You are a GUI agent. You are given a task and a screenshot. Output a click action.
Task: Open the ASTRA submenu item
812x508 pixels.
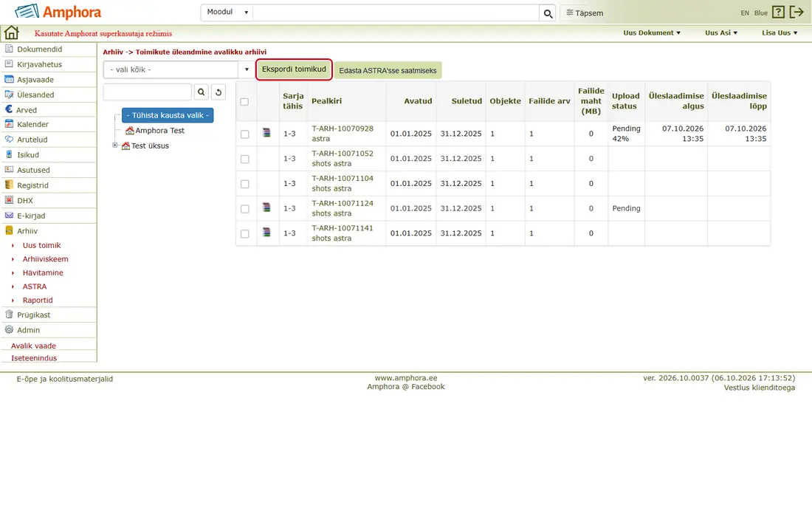click(x=35, y=286)
